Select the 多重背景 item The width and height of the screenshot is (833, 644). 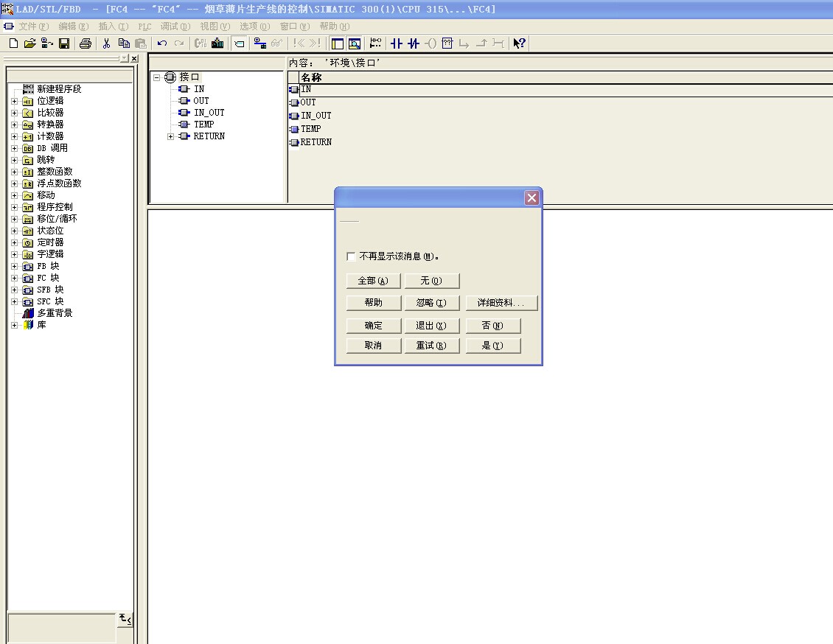pyautogui.click(x=55, y=313)
